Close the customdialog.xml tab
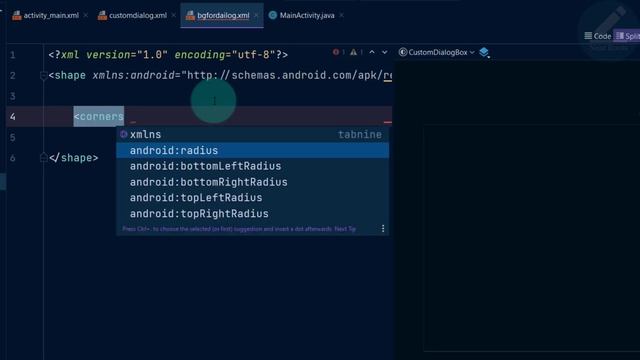The width and height of the screenshot is (640, 360). click(x=173, y=16)
